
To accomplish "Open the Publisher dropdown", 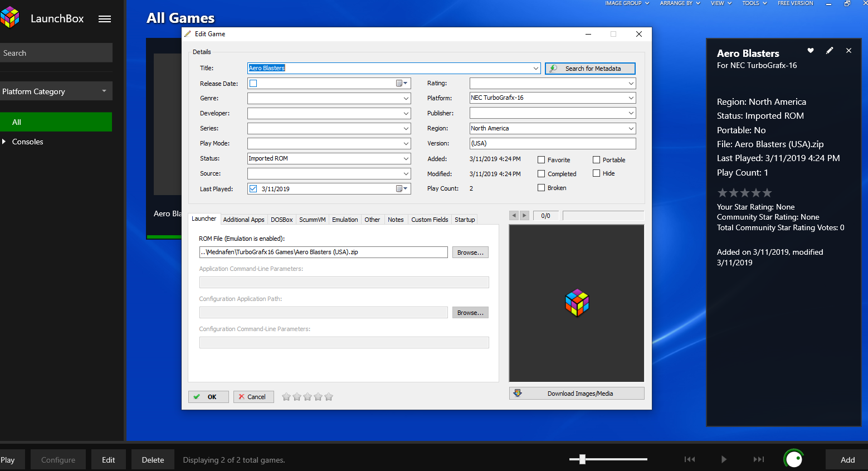I will point(631,113).
